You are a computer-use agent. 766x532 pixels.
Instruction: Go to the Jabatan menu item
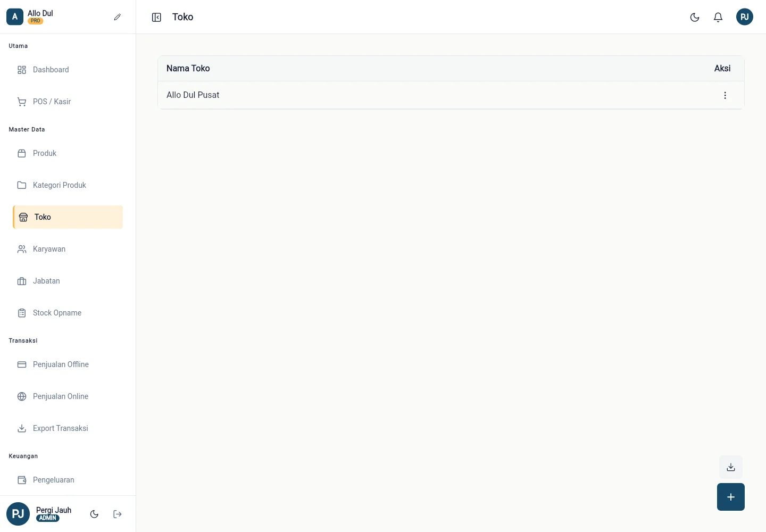[x=68, y=281]
